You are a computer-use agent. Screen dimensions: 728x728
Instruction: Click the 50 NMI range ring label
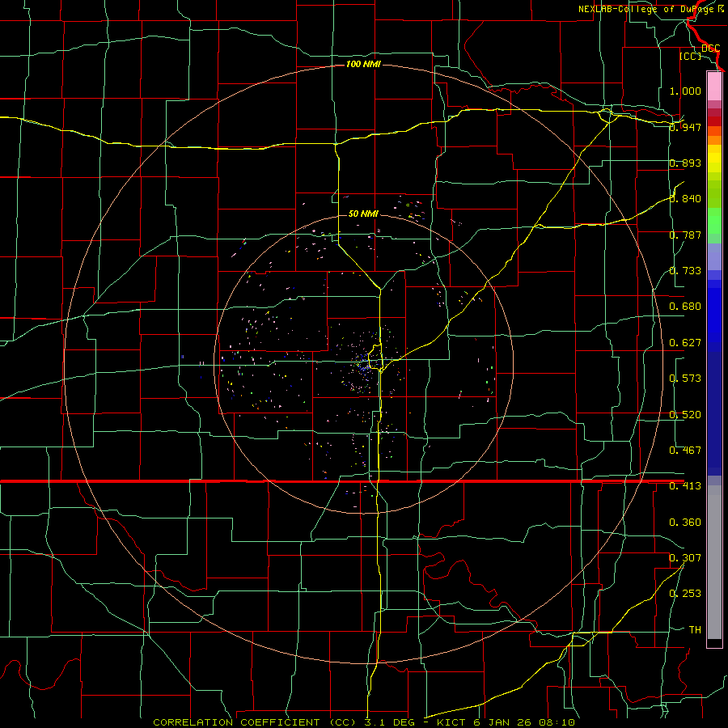[363, 214]
